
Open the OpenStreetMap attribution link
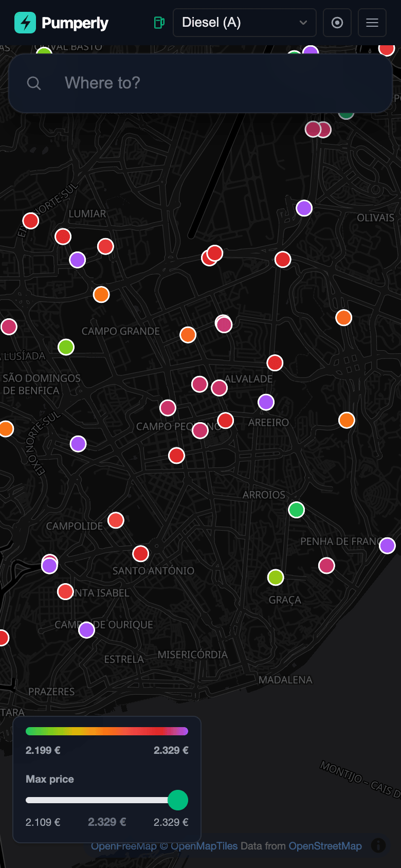325,846
